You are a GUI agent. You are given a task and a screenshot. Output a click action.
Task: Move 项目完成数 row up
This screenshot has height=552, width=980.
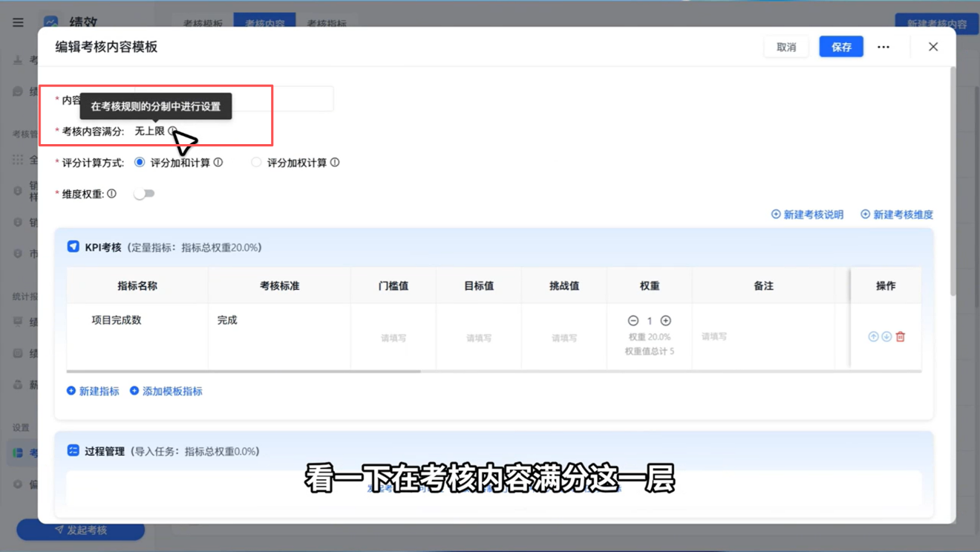pos(873,337)
